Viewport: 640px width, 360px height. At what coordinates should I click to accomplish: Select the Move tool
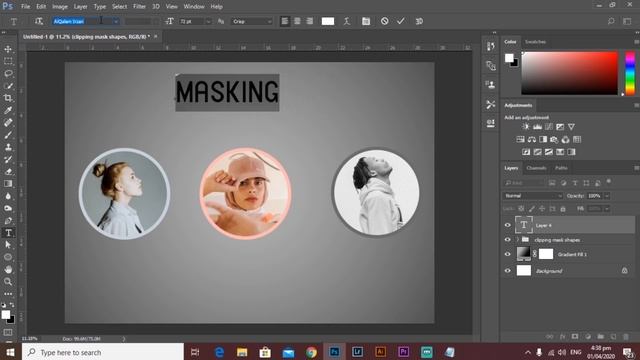click(8, 49)
